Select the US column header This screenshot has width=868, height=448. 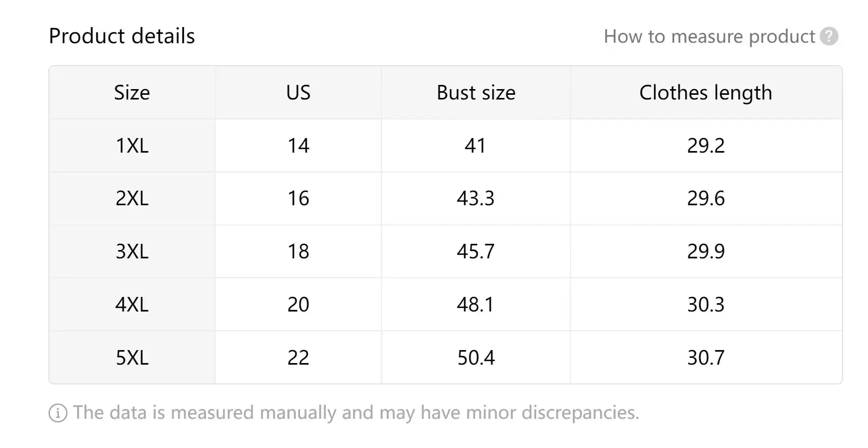pyautogui.click(x=298, y=93)
